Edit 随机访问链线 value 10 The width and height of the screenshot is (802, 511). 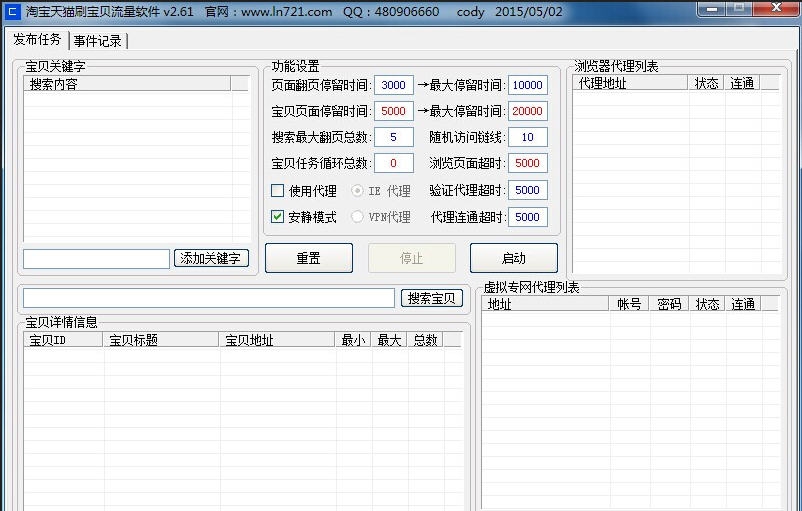(528, 137)
